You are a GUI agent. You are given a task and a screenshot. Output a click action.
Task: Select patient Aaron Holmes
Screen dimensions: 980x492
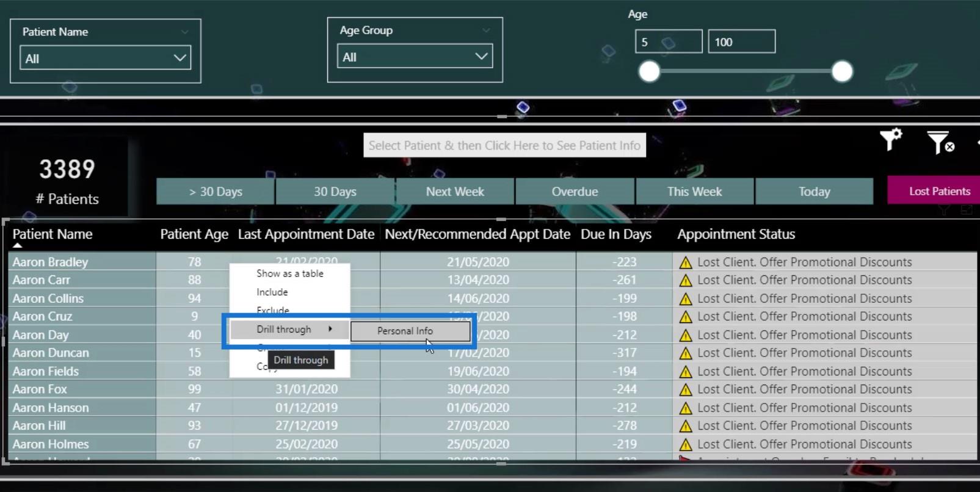pos(50,444)
